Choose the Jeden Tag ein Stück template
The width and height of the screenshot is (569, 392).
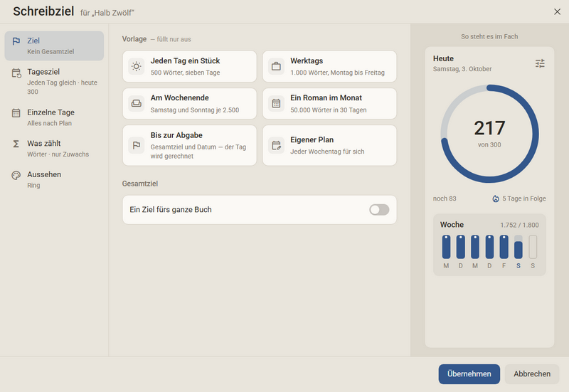(x=189, y=66)
